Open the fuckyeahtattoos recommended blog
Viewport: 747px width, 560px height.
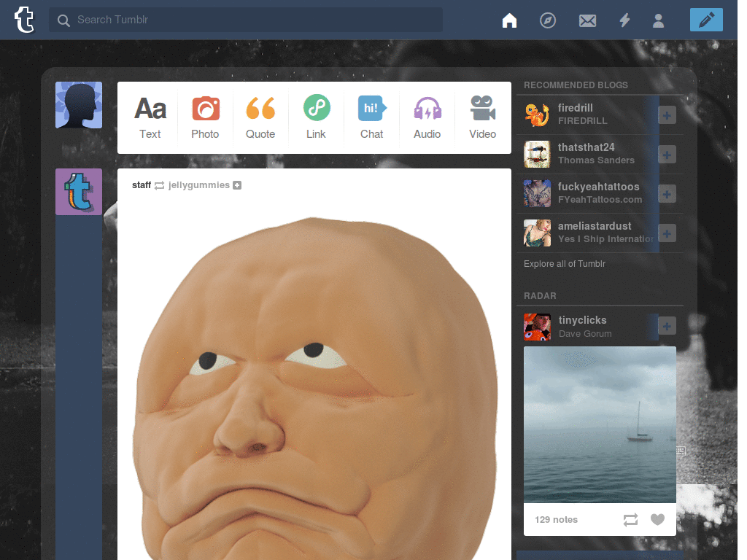pos(599,187)
